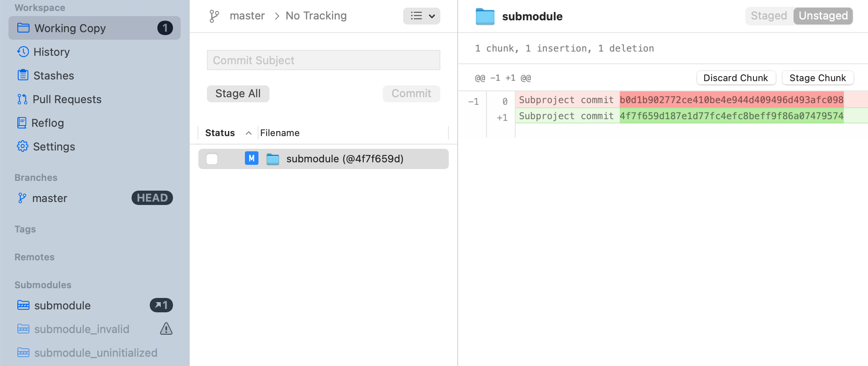Viewport: 868px width, 366px height.
Task: Click the Commit Subject text field
Action: (x=323, y=60)
